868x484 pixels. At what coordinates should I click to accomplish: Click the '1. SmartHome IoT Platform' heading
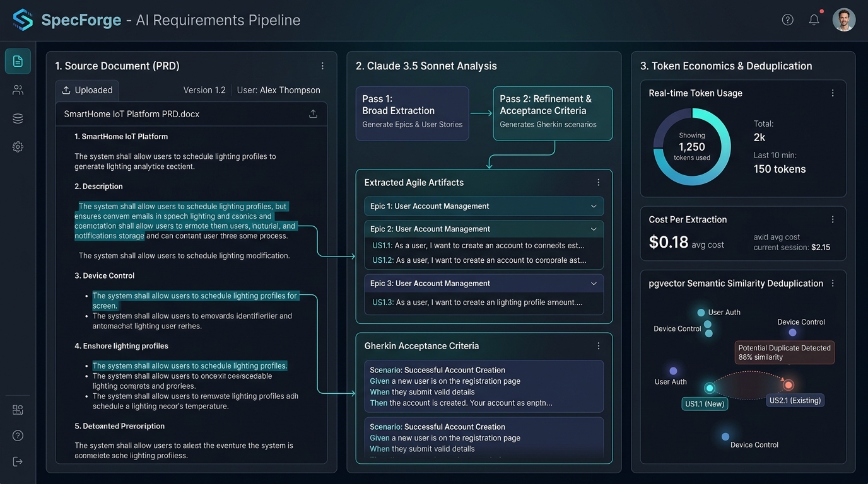(x=121, y=137)
